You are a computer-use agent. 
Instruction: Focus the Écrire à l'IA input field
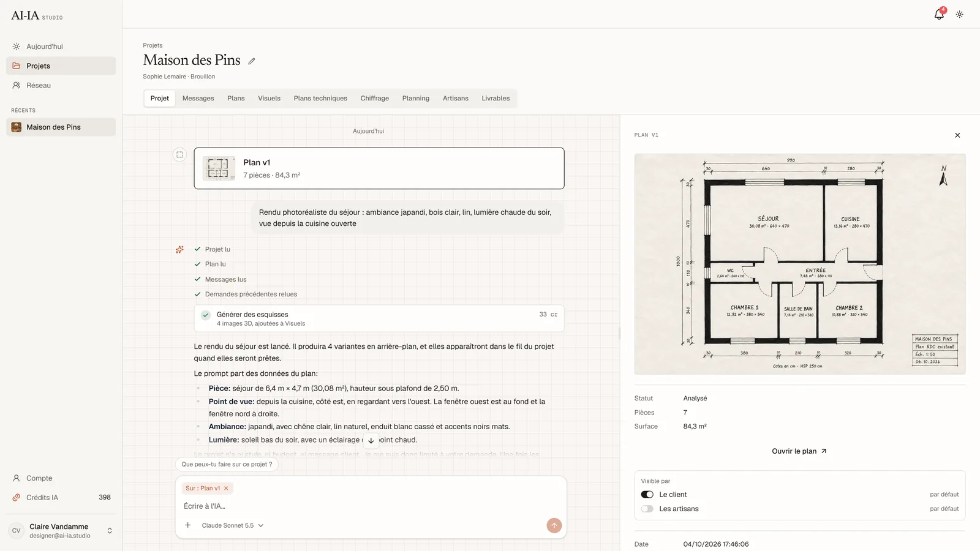click(x=371, y=506)
